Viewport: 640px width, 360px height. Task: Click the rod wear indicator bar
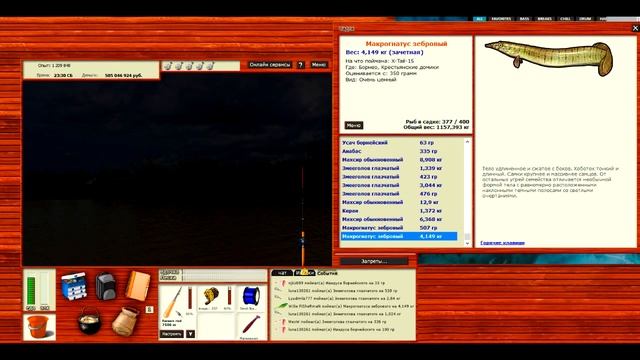(189, 298)
